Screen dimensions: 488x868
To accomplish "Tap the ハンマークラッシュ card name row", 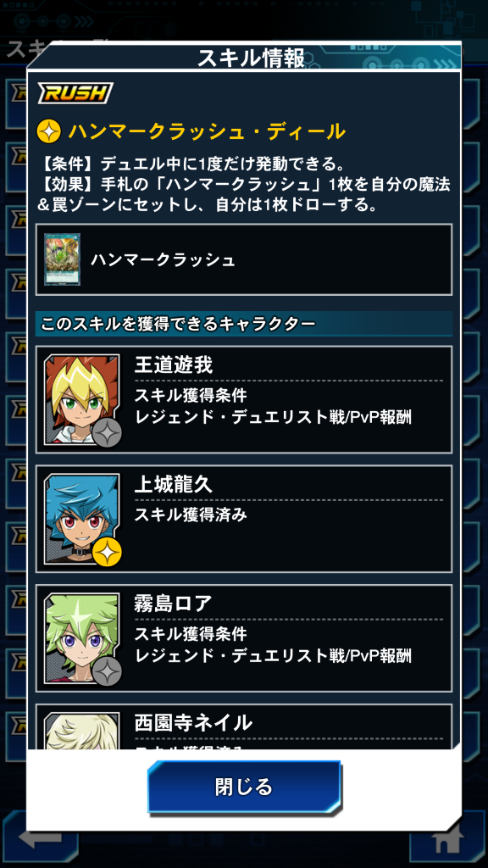I will [243, 259].
